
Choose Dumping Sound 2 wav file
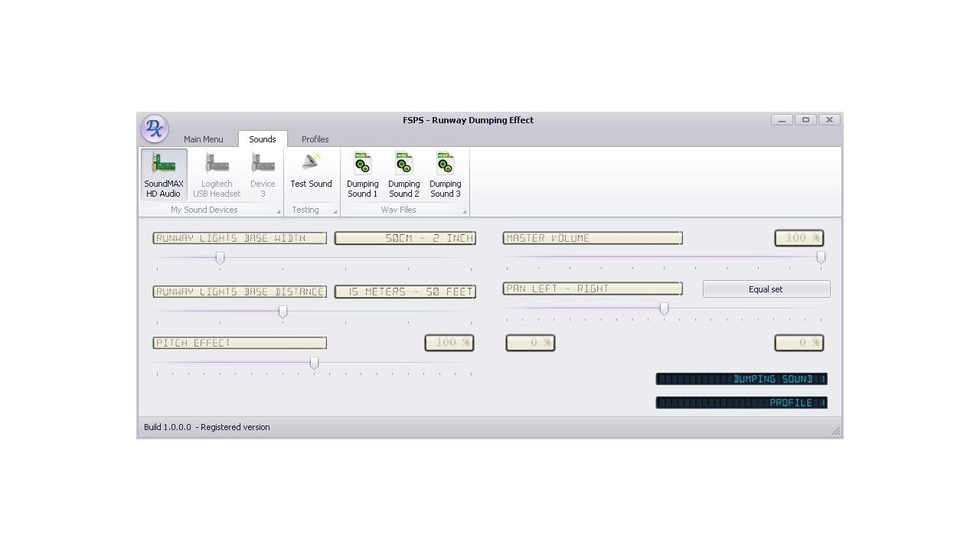pos(404,175)
